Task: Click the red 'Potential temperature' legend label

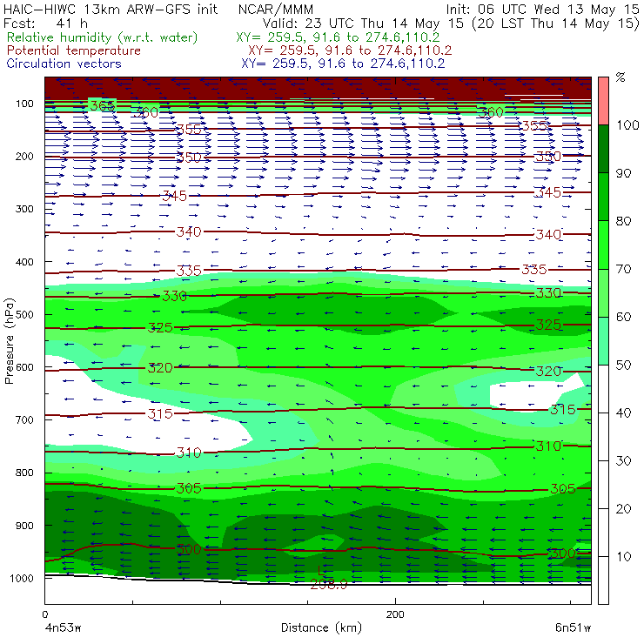Action: pyautogui.click(x=73, y=50)
